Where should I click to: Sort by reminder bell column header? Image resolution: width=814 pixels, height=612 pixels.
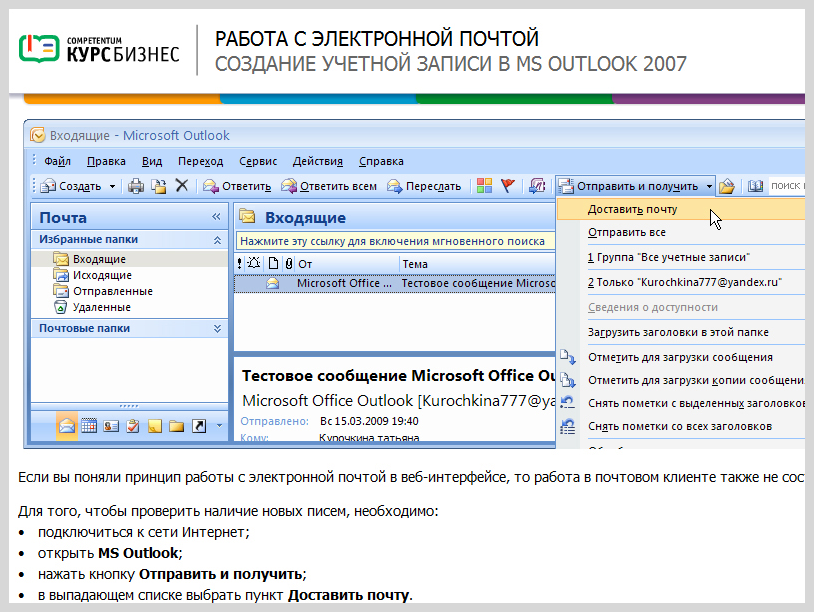tap(254, 264)
